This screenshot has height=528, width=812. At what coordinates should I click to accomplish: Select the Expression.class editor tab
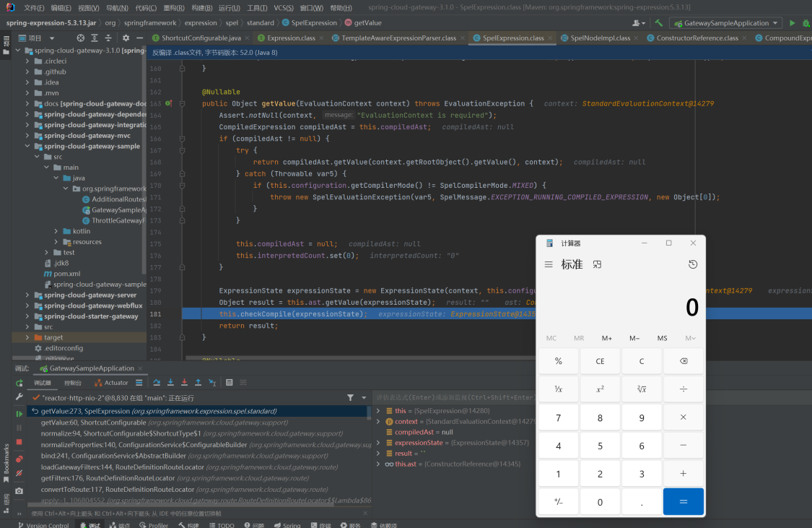click(x=291, y=38)
